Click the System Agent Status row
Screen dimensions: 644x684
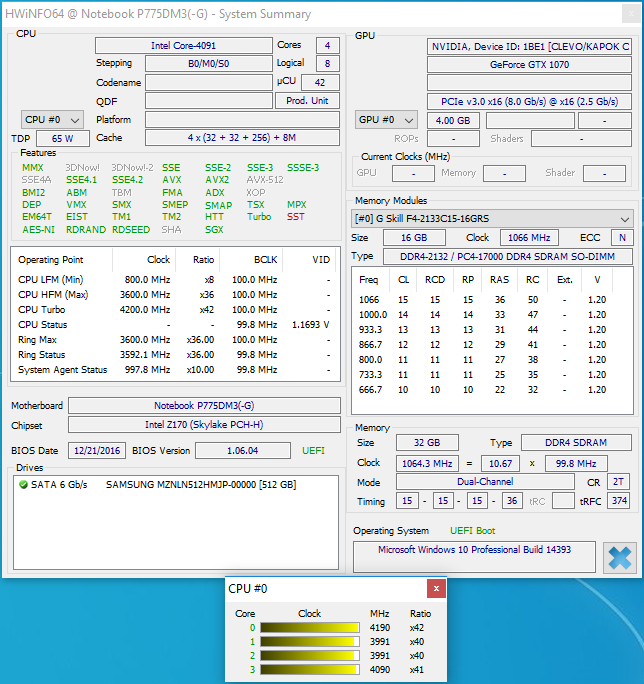pos(175,370)
